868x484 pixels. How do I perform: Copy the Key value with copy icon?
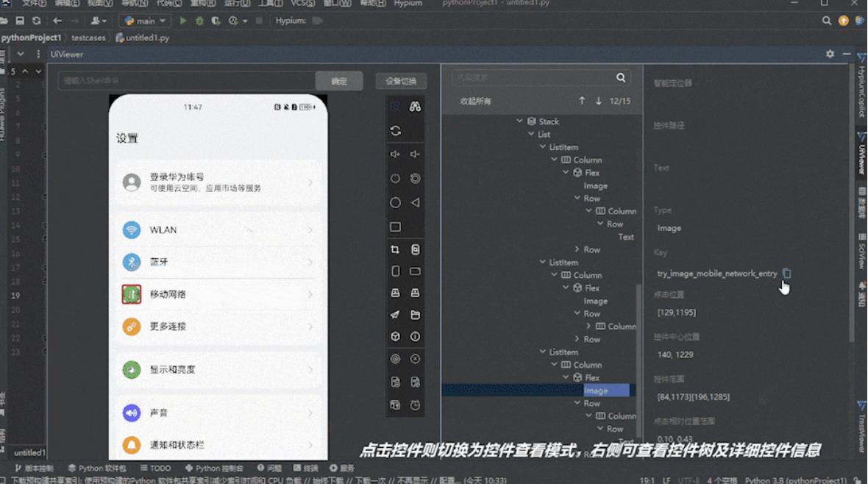[x=786, y=274]
